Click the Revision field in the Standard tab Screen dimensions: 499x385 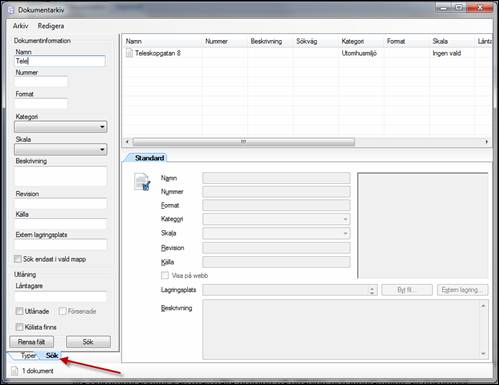pos(276,248)
